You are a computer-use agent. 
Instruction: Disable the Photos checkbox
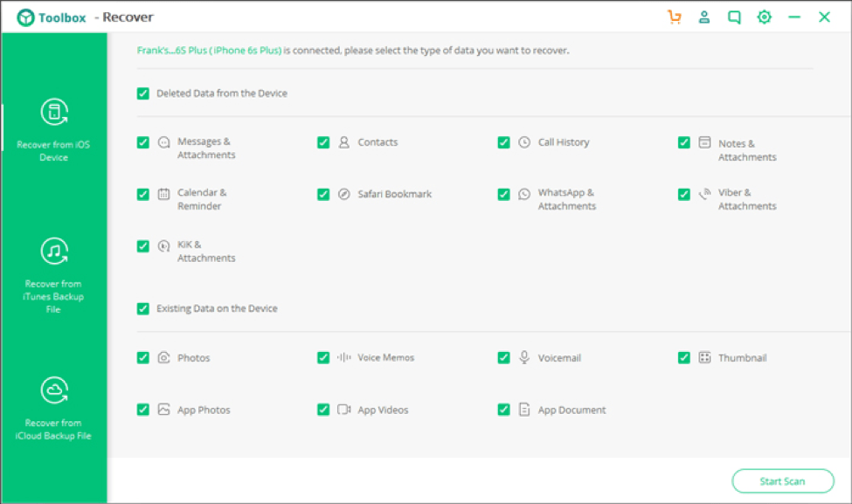143,357
